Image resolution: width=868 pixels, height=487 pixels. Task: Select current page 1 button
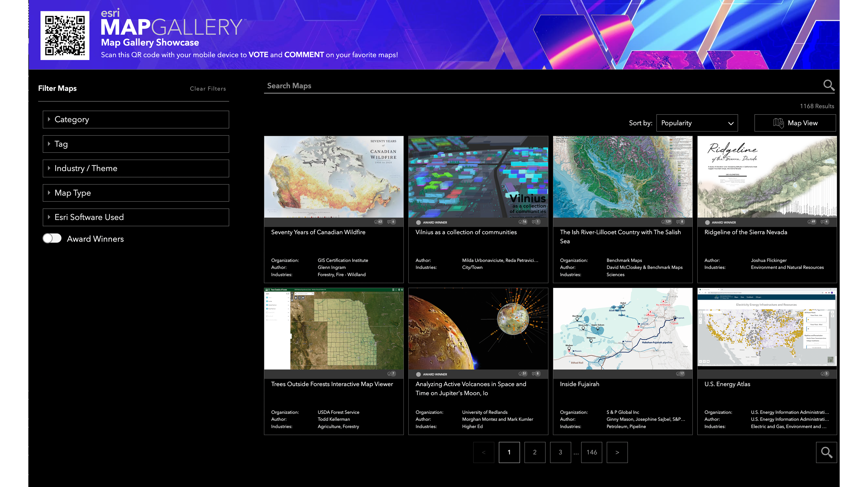pyautogui.click(x=509, y=452)
